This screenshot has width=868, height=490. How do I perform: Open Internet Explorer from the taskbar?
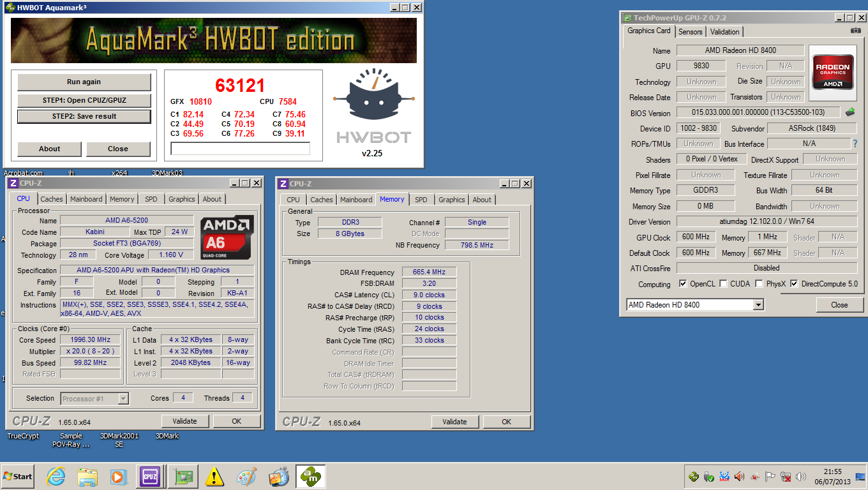[56, 477]
